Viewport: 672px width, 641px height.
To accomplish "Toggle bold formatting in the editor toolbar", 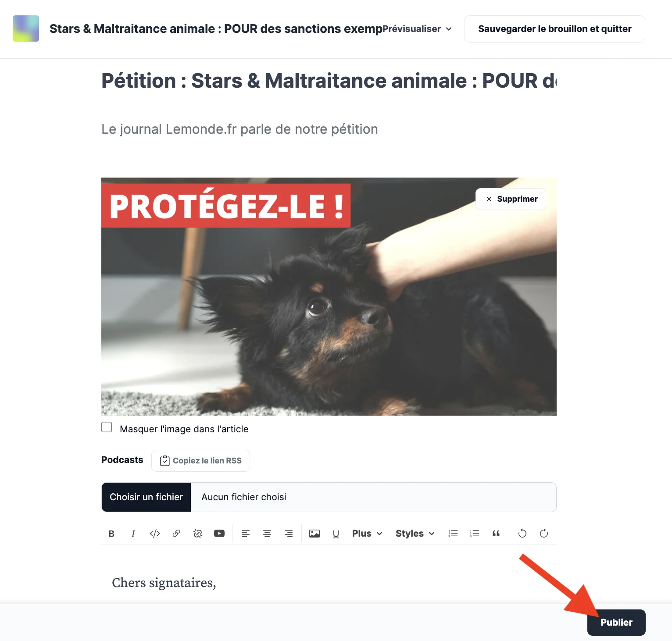I will point(111,534).
